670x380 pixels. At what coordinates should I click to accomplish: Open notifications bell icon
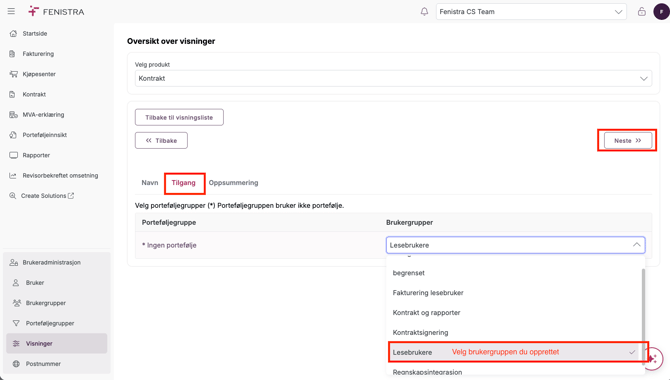tap(424, 12)
